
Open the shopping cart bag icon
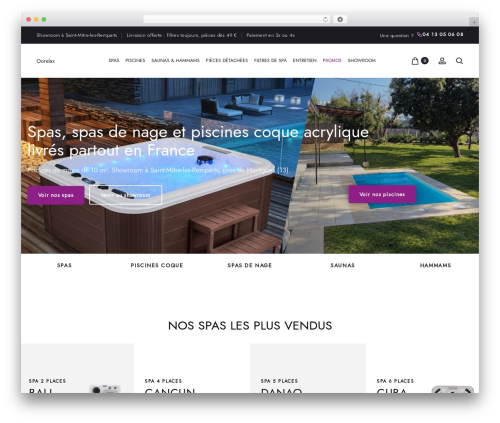(x=415, y=61)
